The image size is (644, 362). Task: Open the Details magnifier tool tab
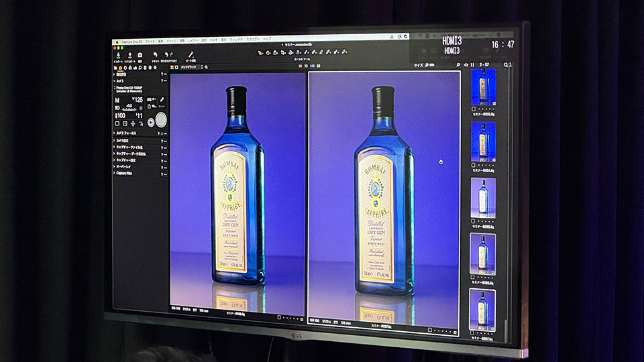click(140, 68)
